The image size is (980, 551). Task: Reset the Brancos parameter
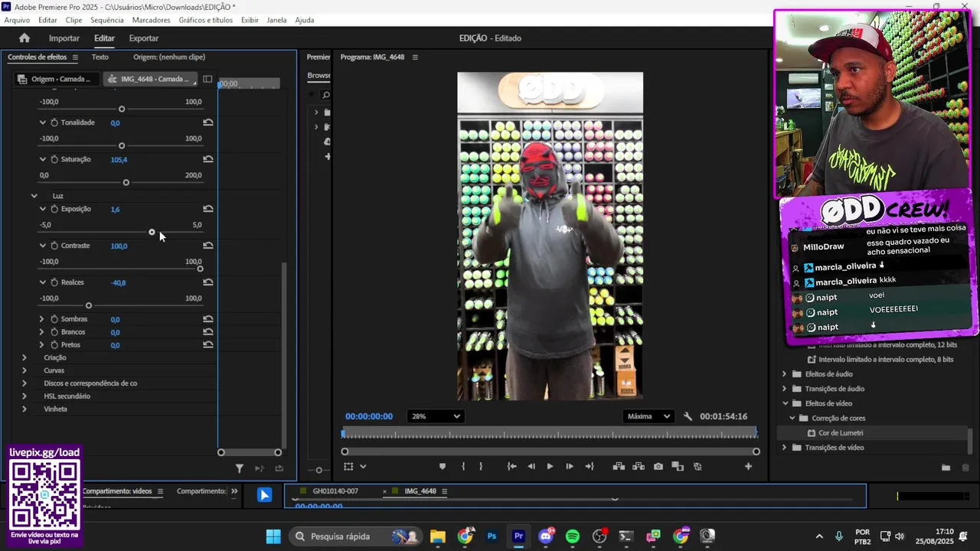coord(208,332)
